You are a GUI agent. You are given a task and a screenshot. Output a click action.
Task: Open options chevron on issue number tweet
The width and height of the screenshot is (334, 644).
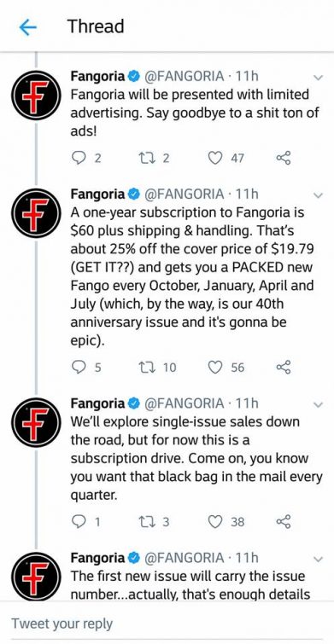(x=318, y=559)
